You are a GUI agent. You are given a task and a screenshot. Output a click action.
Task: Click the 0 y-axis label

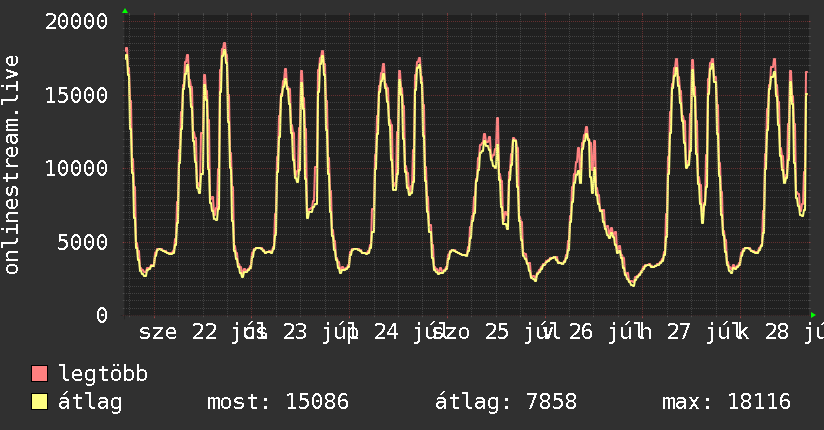click(x=102, y=315)
